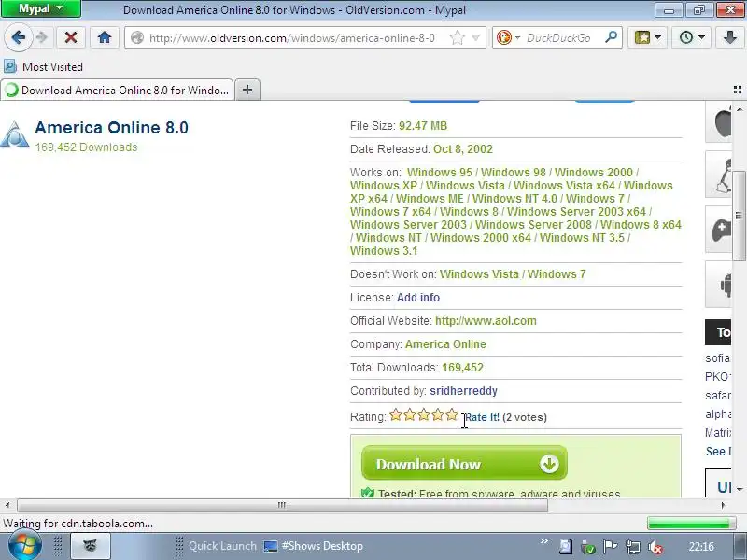Viewport: 747px width, 560px height.
Task: Open the URL history dropdown arrow
Action: click(x=475, y=37)
